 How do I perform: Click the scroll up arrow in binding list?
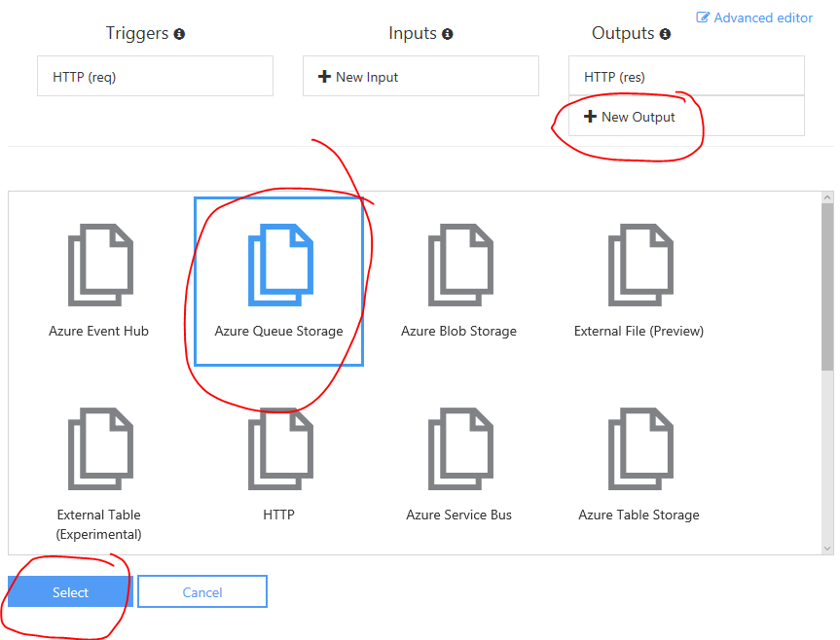click(x=827, y=198)
